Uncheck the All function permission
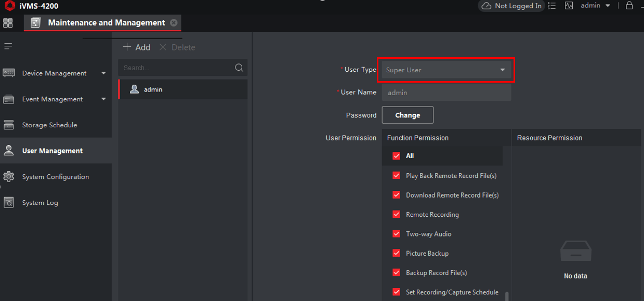Viewport: 644px width, 301px height. 397,155
